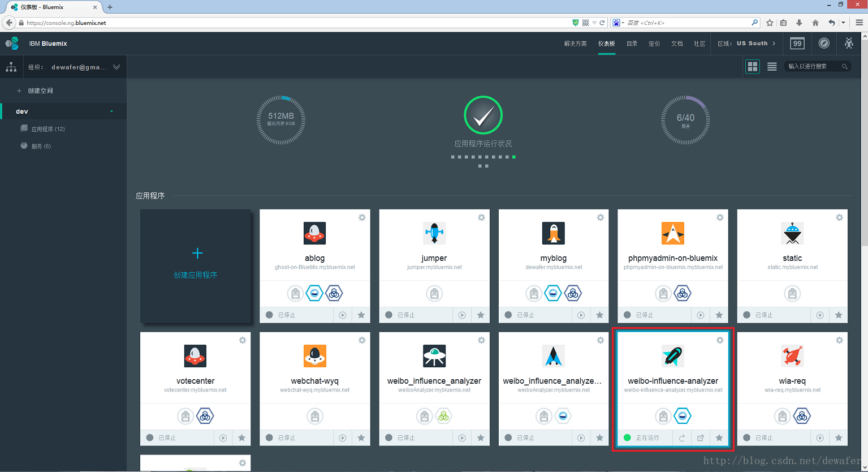Click the 6/40 services usage gauge

(x=685, y=120)
